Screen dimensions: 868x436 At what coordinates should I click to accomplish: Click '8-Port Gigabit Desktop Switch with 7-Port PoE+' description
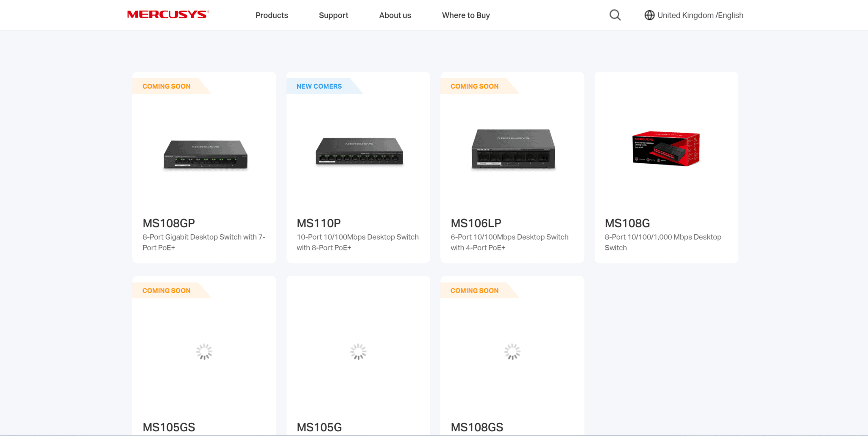(x=204, y=242)
